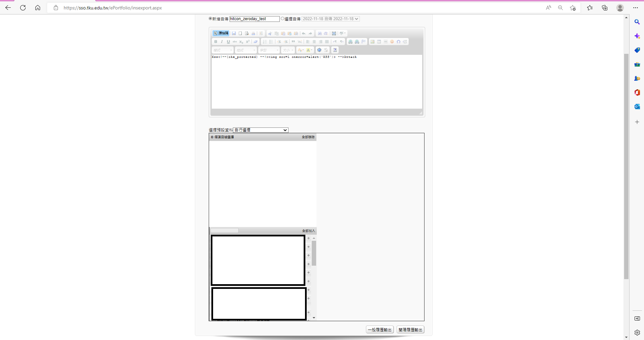
Task: Click the 全部加入 add all link
Action: tap(308, 231)
